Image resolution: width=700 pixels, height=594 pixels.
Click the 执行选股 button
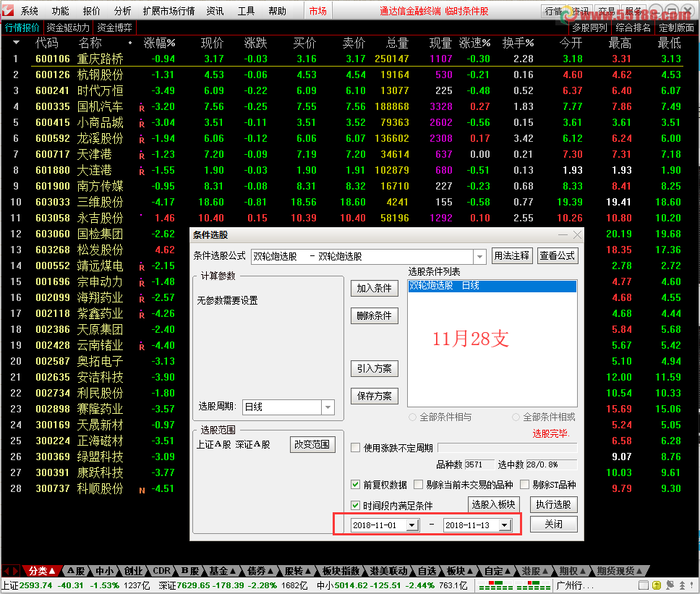point(554,504)
